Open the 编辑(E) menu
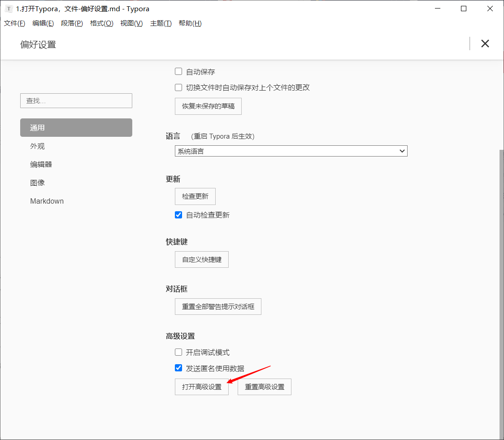Viewport: 504px width, 440px height. pyautogui.click(x=43, y=23)
